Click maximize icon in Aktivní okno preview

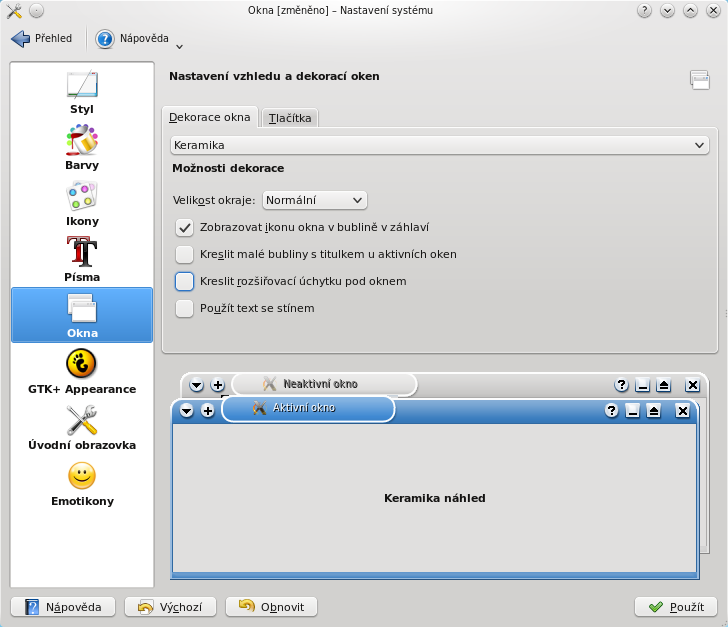[654, 411]
